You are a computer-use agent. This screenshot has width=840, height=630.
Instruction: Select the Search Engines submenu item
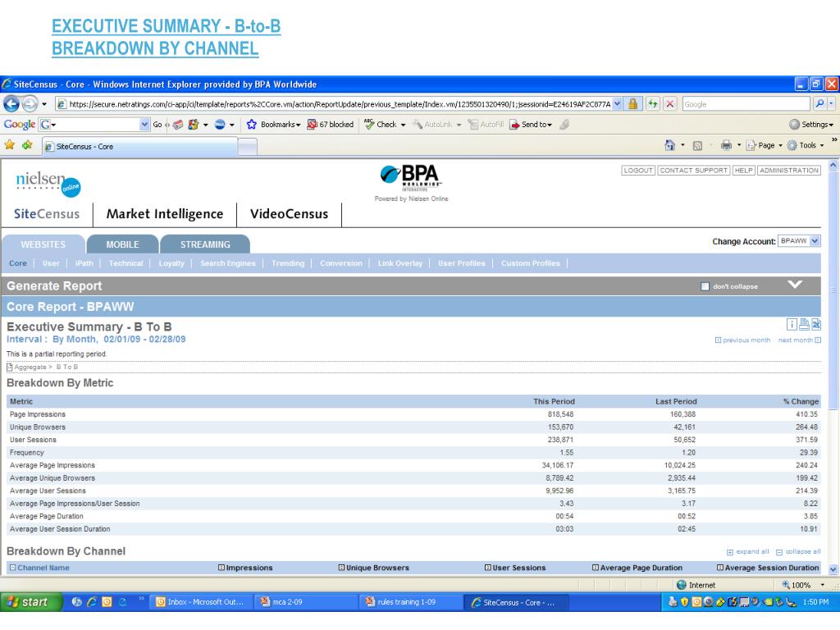[x=228, y=263]
